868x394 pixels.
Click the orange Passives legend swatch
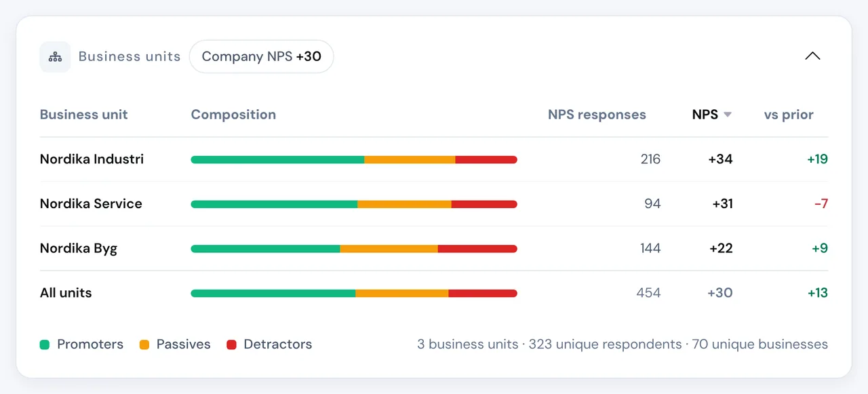(x=144, y=344)
